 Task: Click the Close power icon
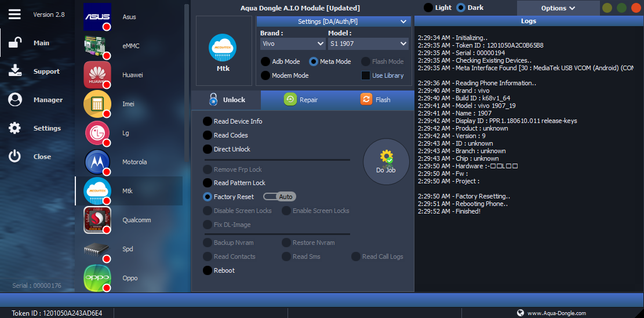coord(15,156)
